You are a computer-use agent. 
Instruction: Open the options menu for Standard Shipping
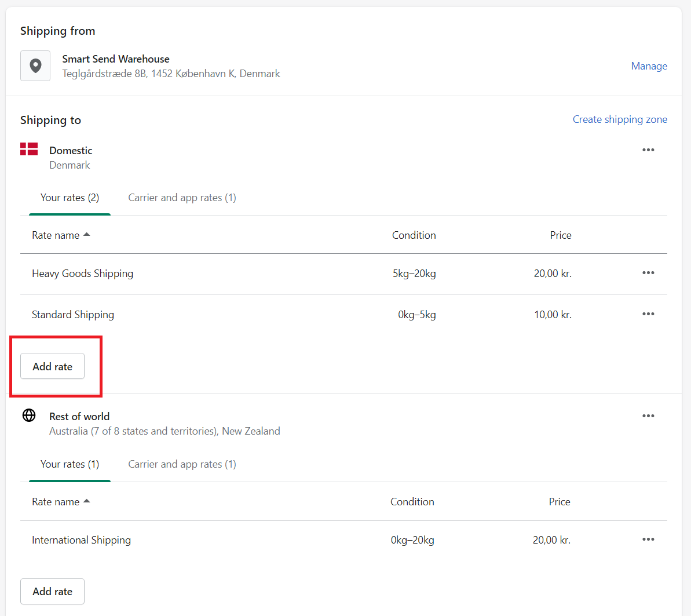648,314
